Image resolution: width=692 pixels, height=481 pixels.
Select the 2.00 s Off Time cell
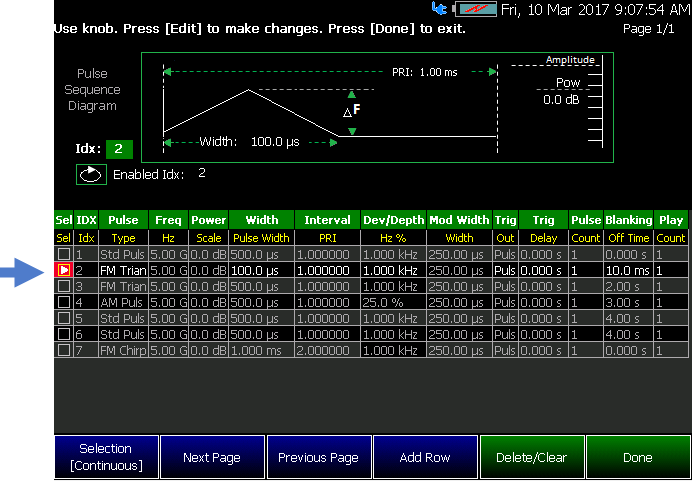tap(628, 286)
